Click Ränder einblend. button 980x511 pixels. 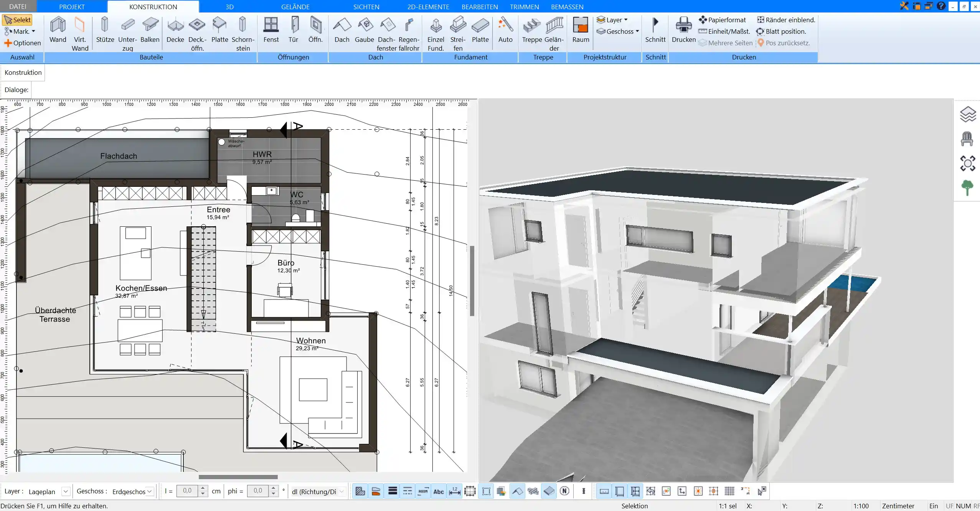[x=786, y=20]
